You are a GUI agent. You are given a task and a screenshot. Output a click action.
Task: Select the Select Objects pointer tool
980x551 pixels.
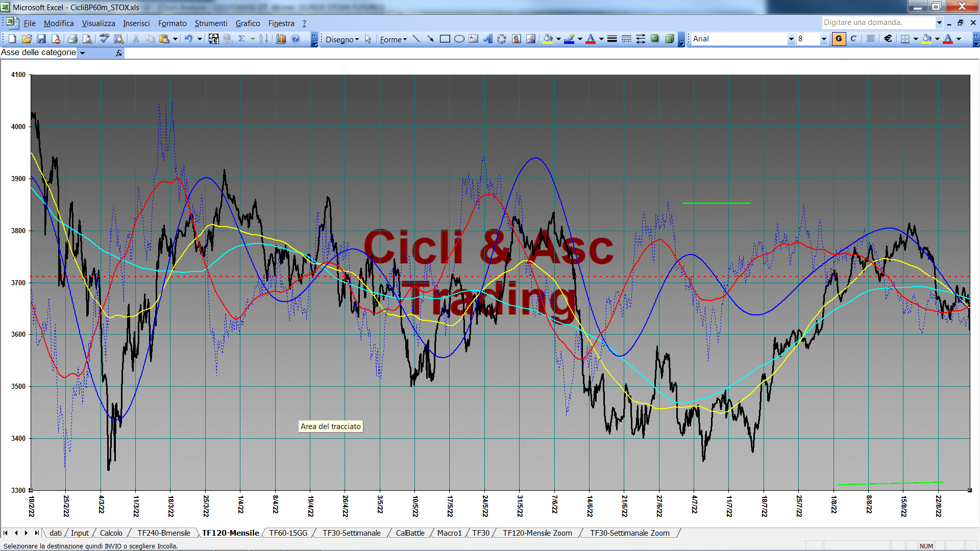(368, 39)
